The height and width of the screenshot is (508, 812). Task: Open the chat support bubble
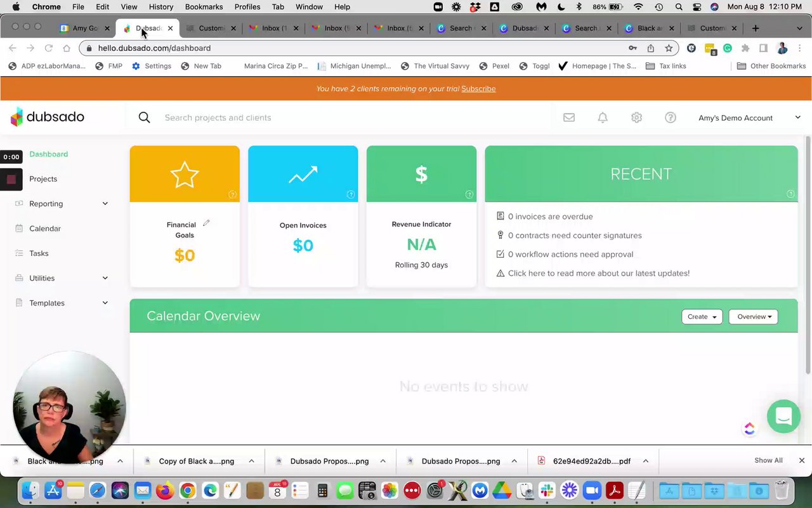(783, 417)
